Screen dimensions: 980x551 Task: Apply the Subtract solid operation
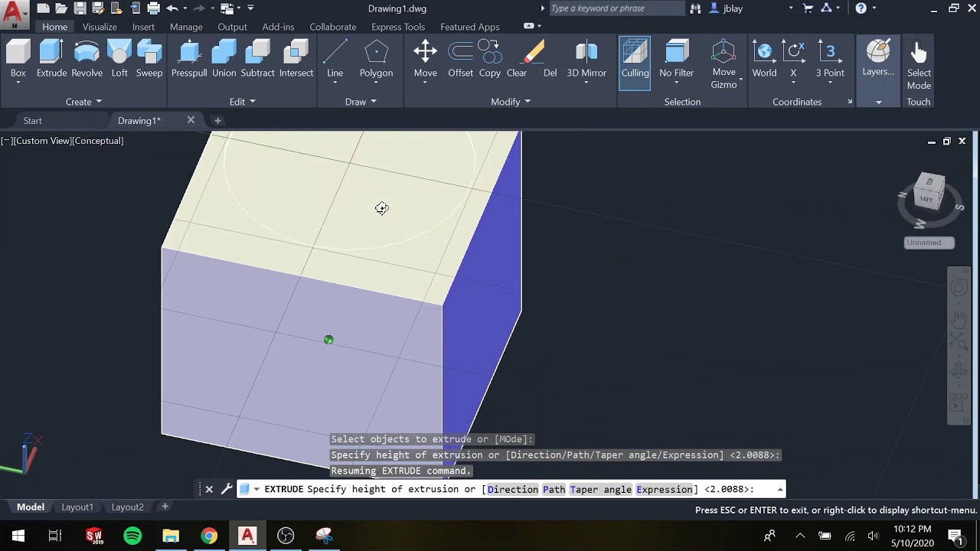tap(257, 60)
